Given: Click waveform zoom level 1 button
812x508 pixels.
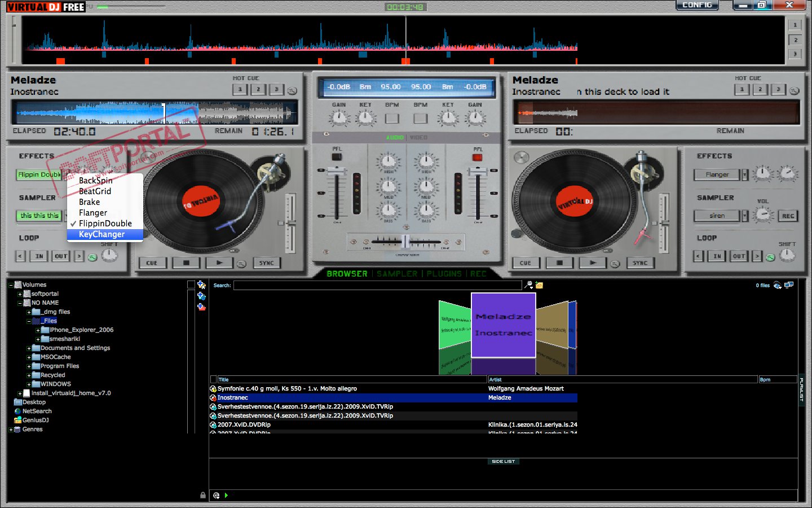Looking at the screenshot, I should click(795, 25).
